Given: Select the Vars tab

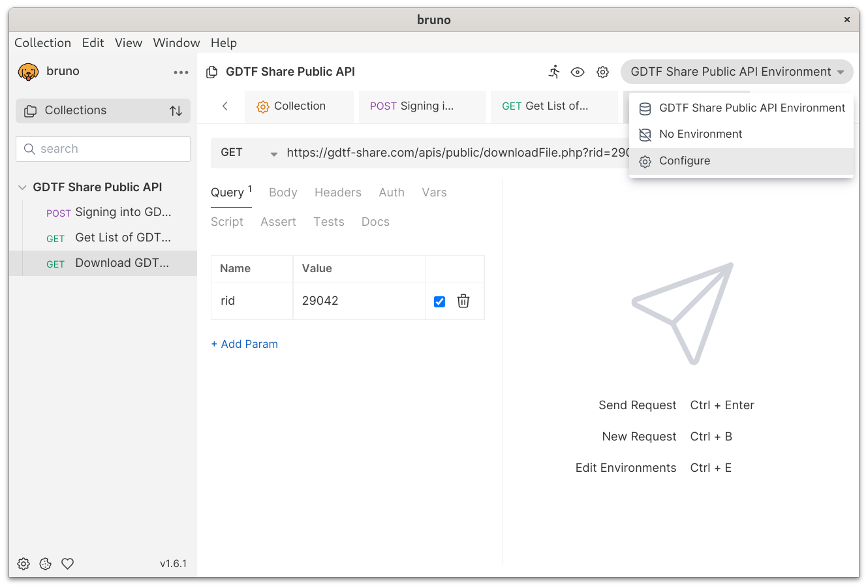Looking at the screenshot, I should pos(434,193).
